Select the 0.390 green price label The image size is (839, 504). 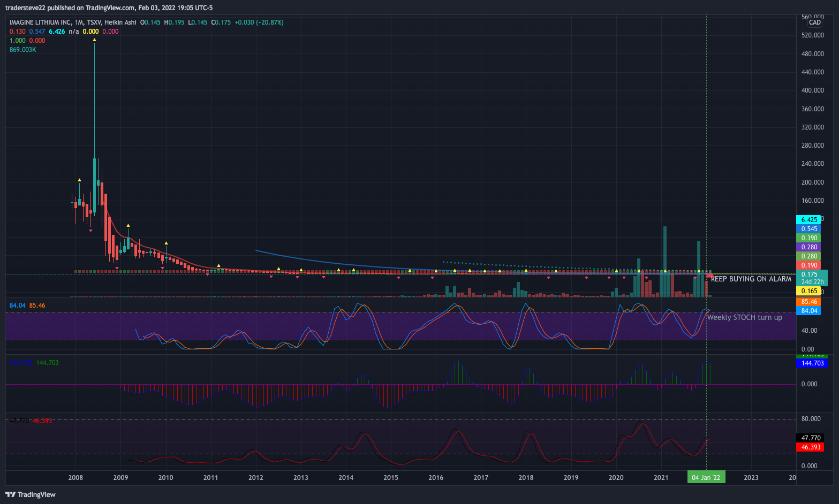tap(808, 238)
